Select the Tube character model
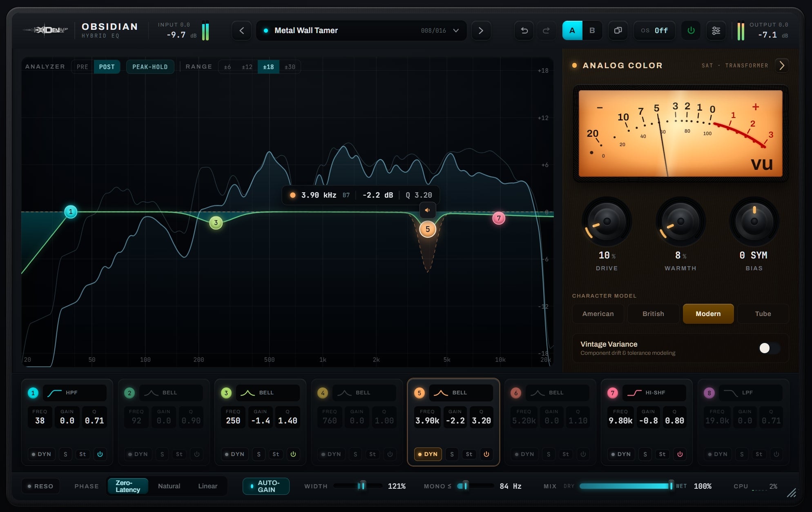 (763, 314)
